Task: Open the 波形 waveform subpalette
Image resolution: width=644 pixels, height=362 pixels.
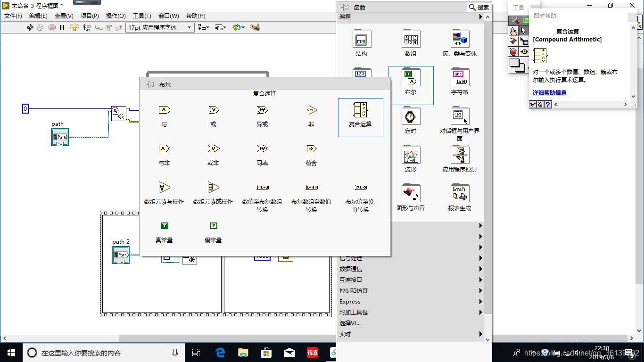Action: pos(411,159)
